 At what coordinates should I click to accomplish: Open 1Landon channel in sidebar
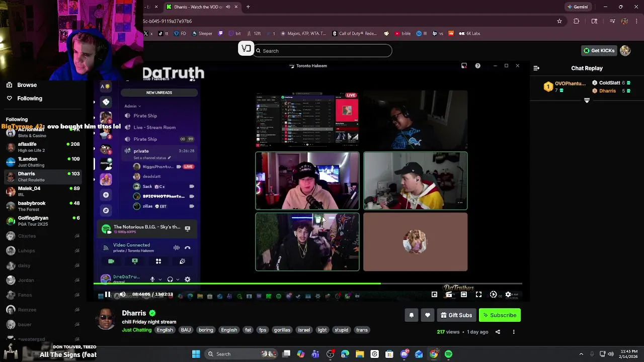click(43, 162)
